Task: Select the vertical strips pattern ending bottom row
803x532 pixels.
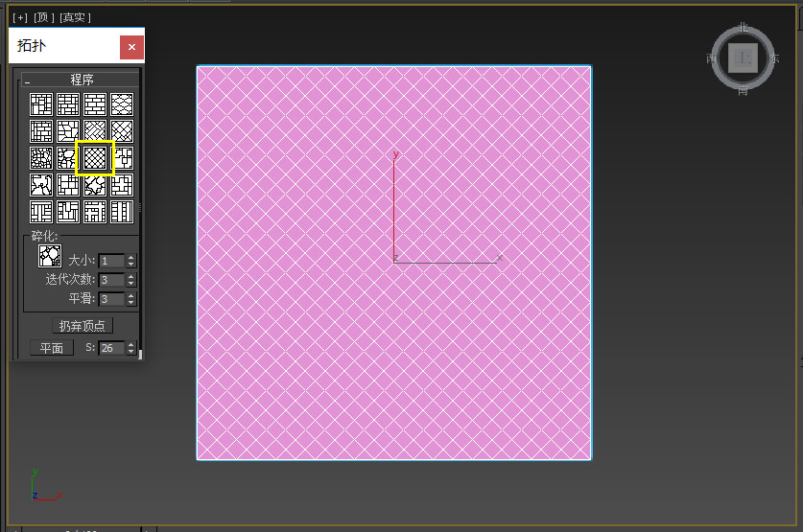Action: coord(122,212)
